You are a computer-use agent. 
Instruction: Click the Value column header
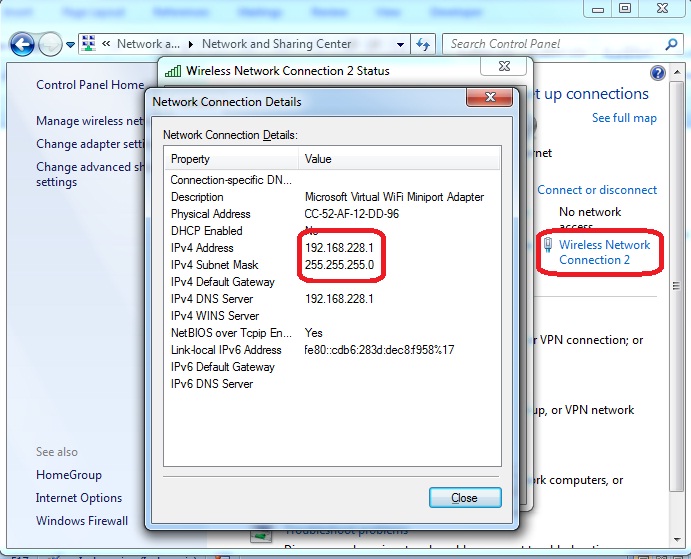point(399,159)
